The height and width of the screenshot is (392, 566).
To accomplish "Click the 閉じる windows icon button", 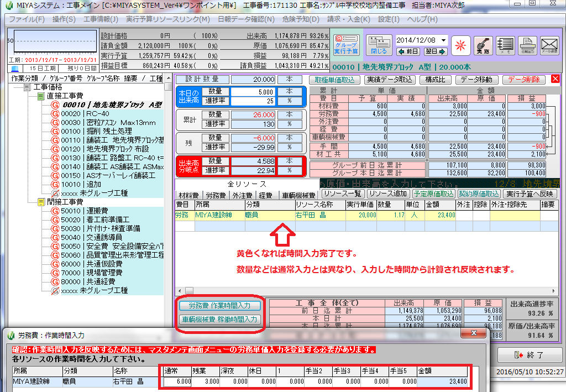I will [379, 45].
